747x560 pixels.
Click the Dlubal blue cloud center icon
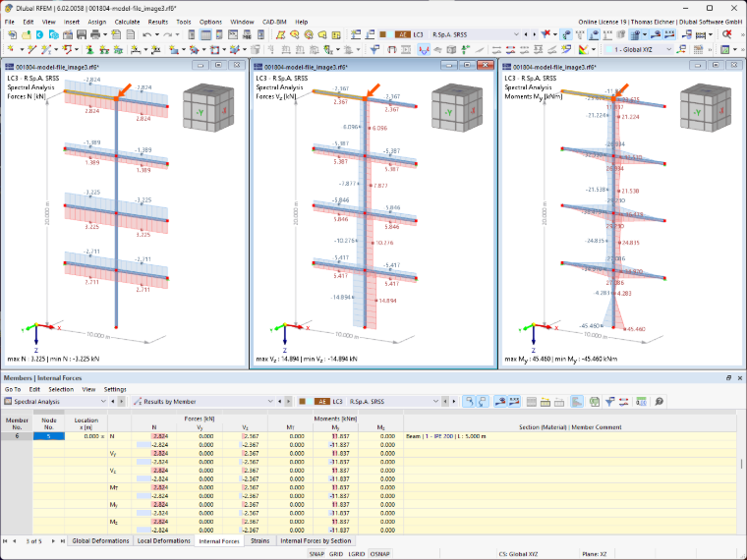pyautogui.click(x=39, y=34)
